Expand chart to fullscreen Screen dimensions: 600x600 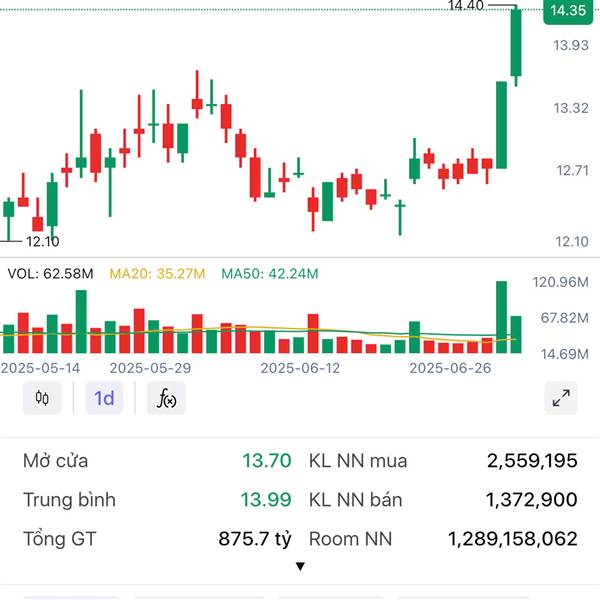(x=561, y=398)
